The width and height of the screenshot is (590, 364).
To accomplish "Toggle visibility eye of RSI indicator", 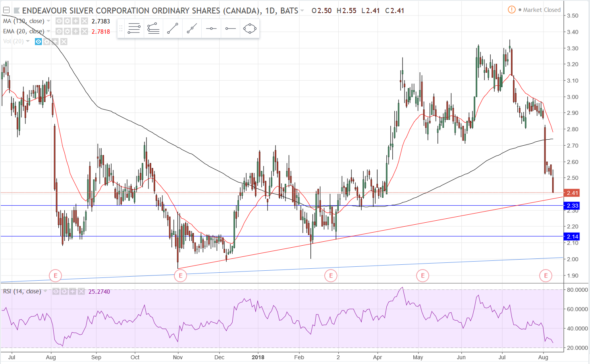I will 56,291.
